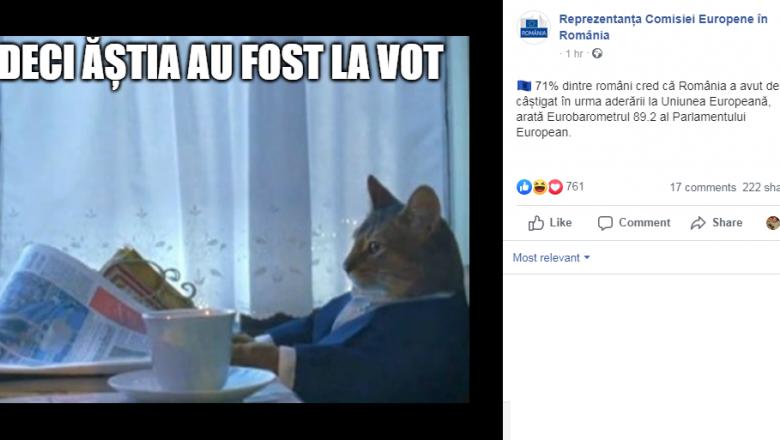
Task: Share the post using the Share button
Action: click(716, 223)
